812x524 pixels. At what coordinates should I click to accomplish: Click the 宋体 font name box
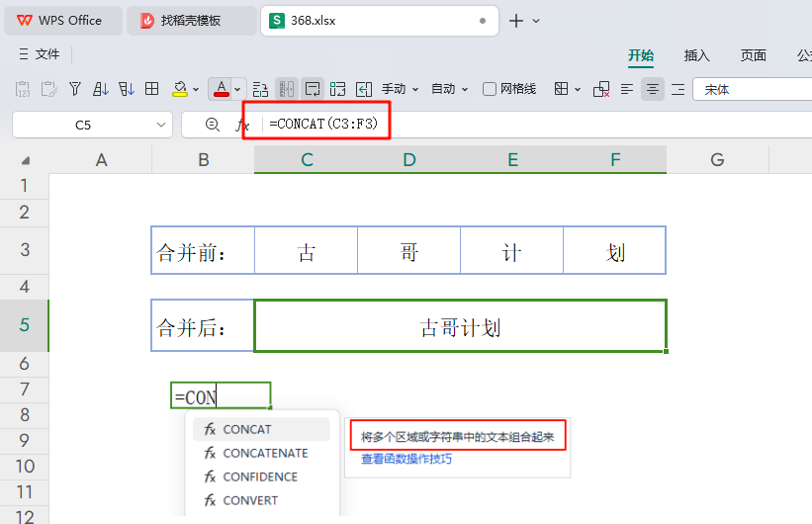click(753, 89)
